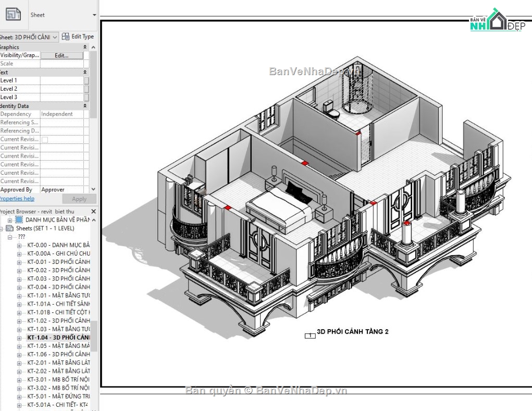Select sheet KT-0.01 - 3D PHỐI CẢNH

coord(59,262)
